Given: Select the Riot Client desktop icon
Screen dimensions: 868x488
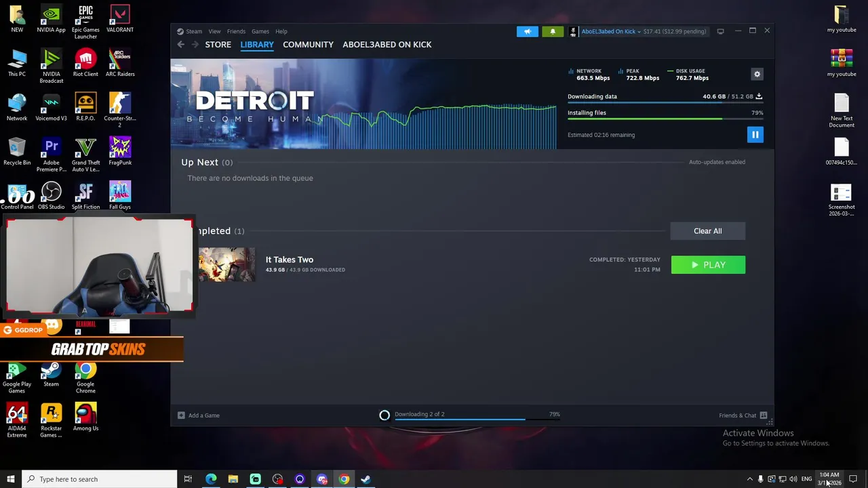Looking at the screenshot, I should (85, 64).
